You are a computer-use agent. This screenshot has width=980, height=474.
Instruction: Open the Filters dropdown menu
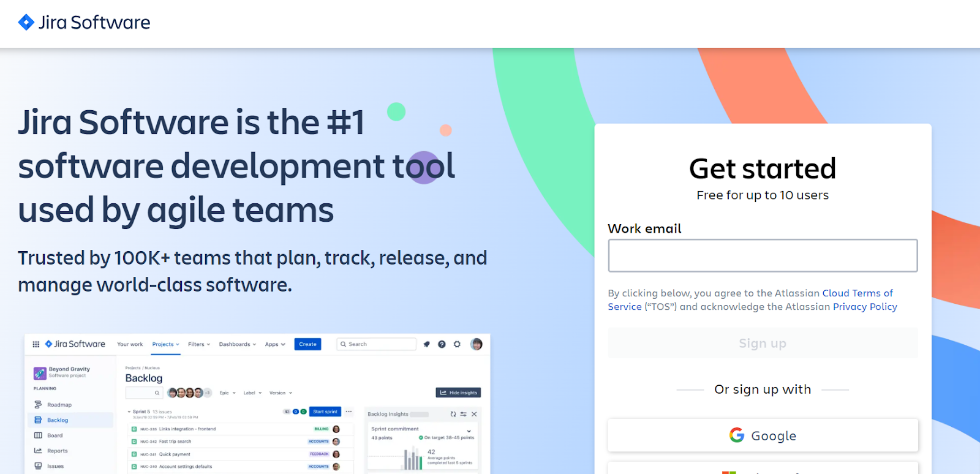click(x=199, y=344)
